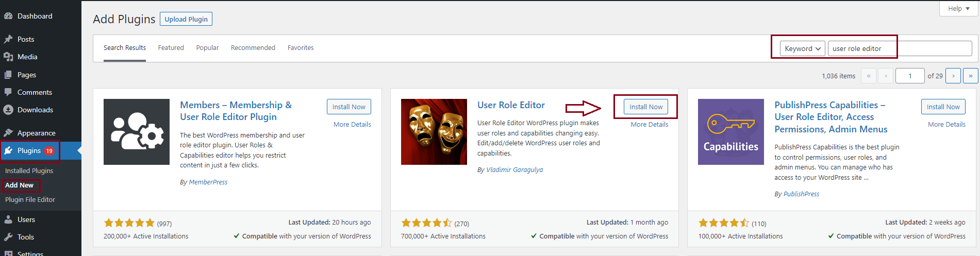Install Members Membership plugin now
The height and width of the screenshot is (256, 980).
click(349, 107)
